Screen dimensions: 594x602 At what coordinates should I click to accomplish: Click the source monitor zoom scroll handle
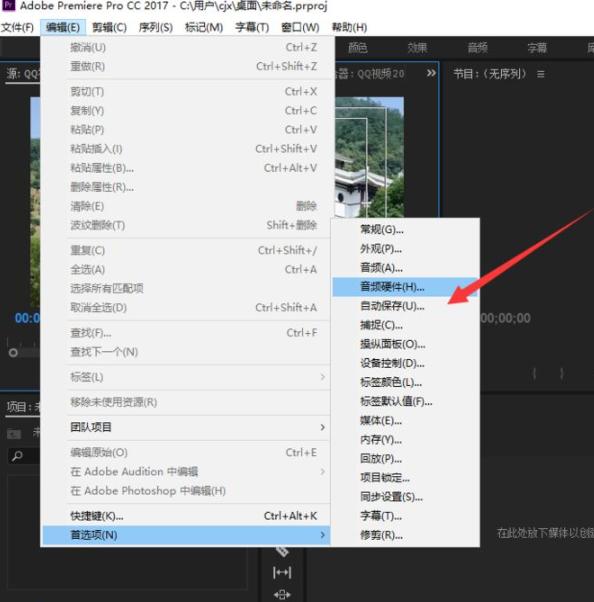[x=13, y=352]
